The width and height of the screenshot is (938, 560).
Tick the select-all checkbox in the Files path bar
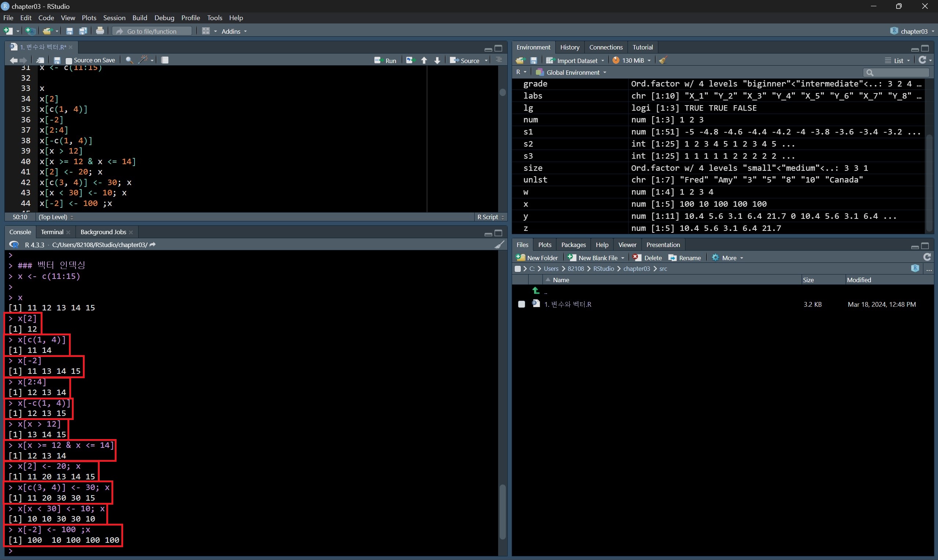click(x=518, y=269)
